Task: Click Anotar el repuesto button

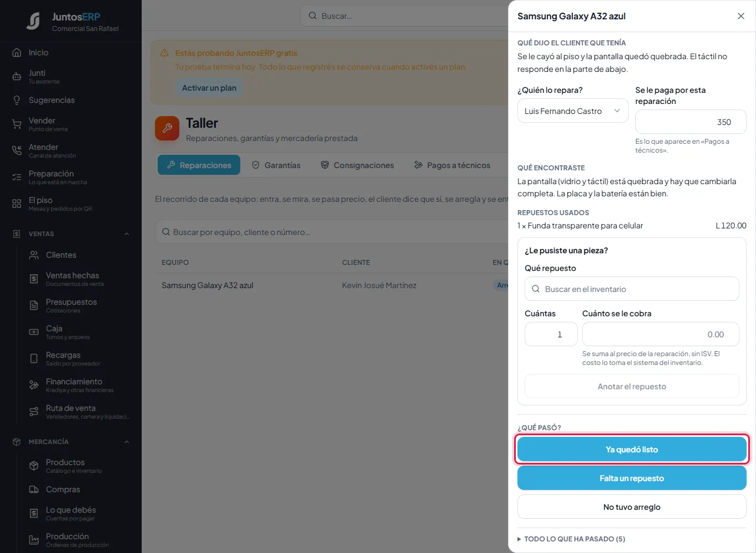Action: 632,386
